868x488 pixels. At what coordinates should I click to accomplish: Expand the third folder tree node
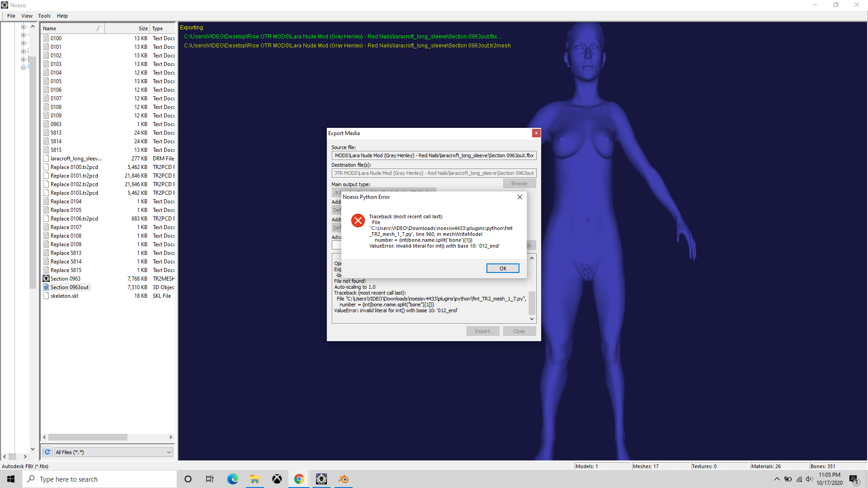pos(24,43)
